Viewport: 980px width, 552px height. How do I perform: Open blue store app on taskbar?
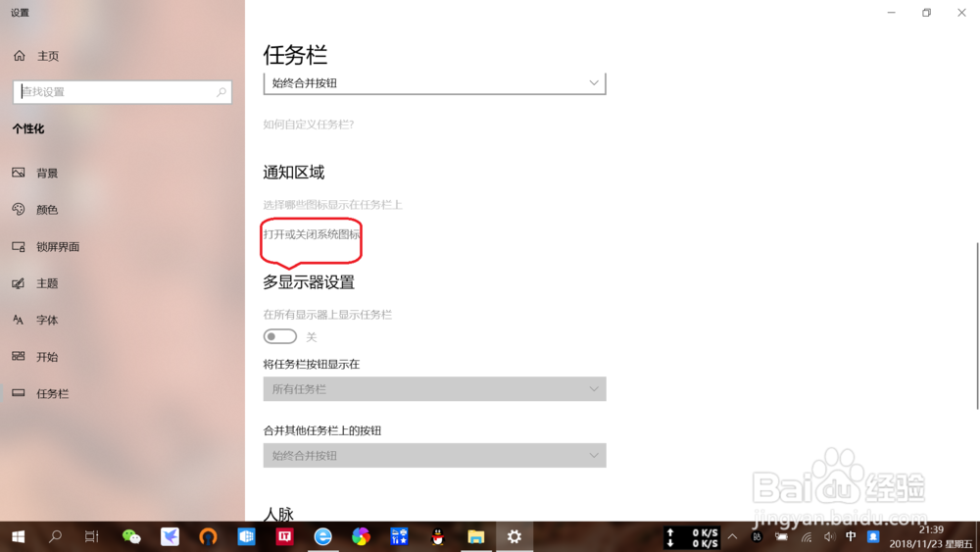click(399, 536)
